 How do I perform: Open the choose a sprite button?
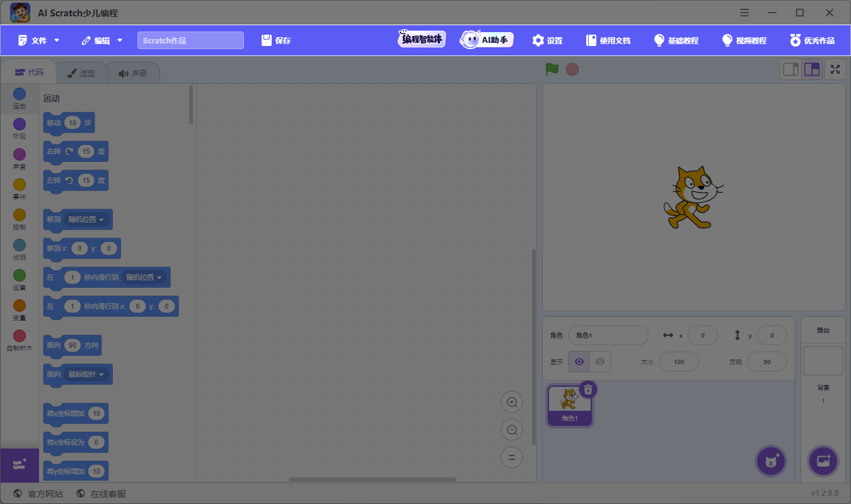772,461
